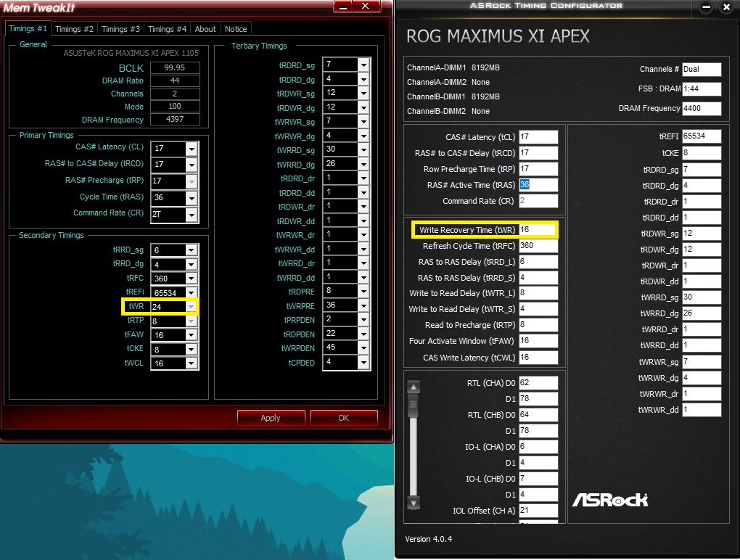Image resolution: width=740 pixels, height=560 pixels.
Task: Open the tRDPRE dropdown arrow
Action: [x=363, y=291]
